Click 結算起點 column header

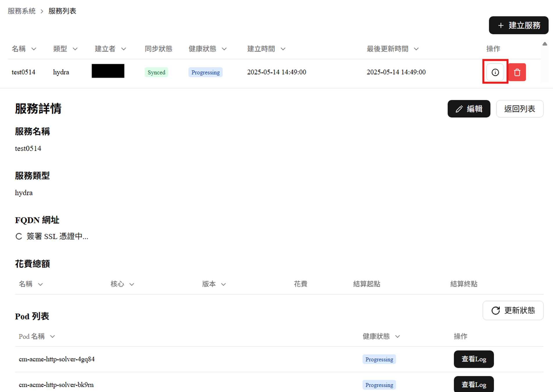pos(366,284)
